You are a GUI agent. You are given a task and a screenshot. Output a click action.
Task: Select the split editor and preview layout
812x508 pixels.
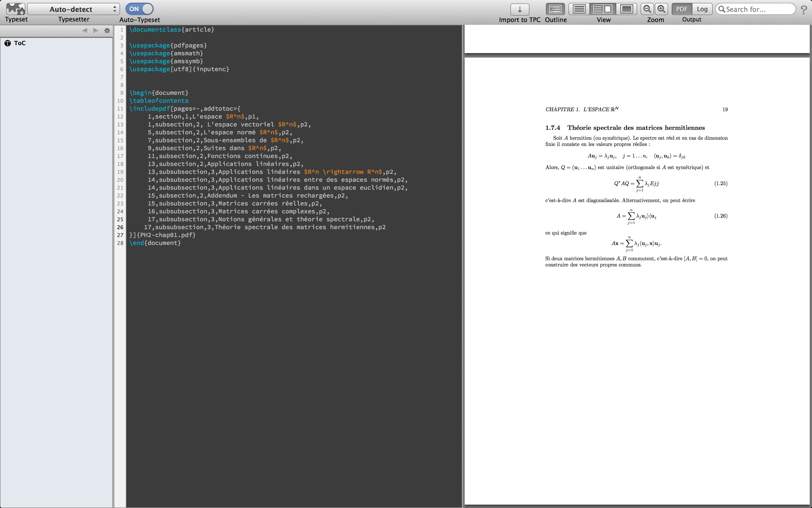click(603, 9)
